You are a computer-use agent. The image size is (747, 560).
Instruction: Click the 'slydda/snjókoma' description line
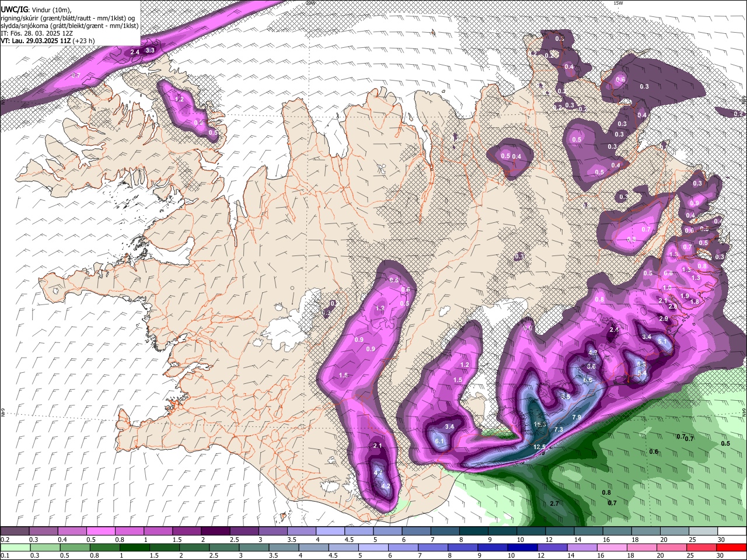(x=69, y=26)
